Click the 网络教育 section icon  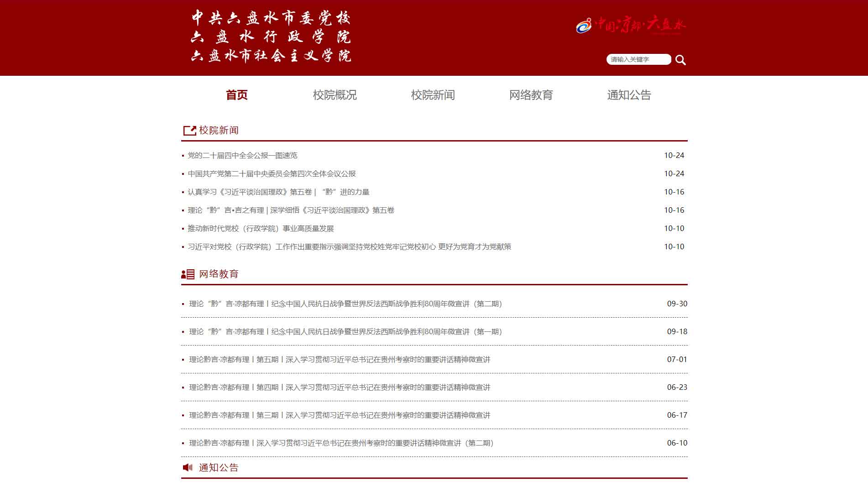188,274
